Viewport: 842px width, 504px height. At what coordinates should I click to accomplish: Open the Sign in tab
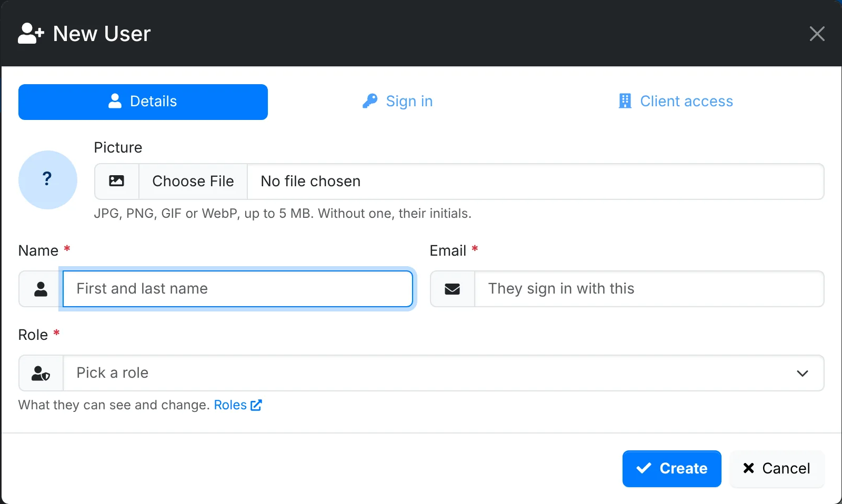pos(397,102)
